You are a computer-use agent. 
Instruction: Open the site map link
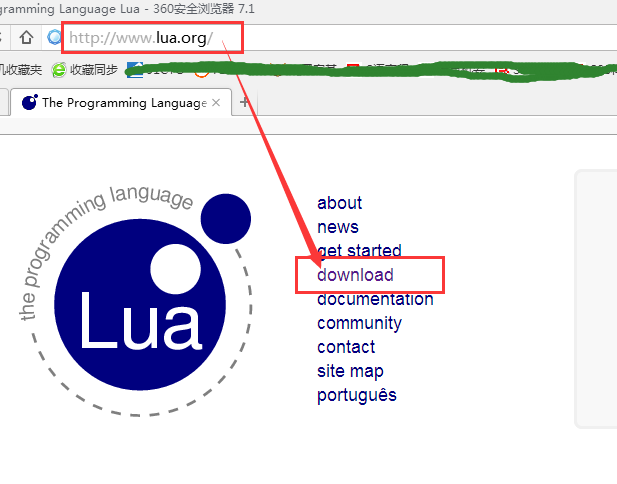(x=350, y=371)
